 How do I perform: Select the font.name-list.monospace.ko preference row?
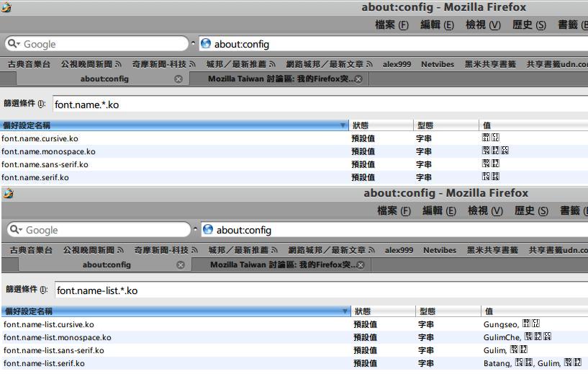[295, 337]
